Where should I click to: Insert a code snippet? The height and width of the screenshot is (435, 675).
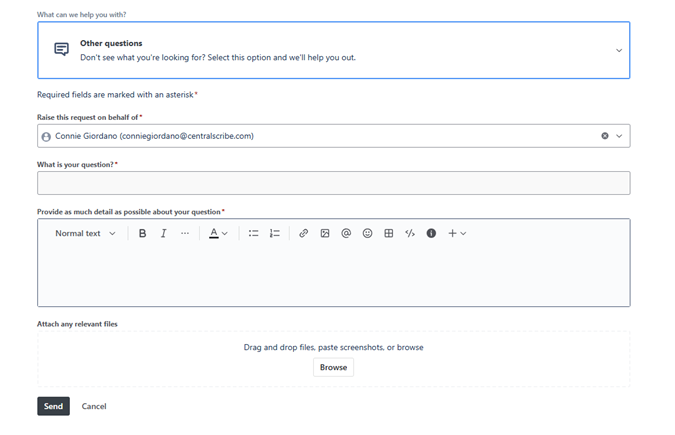tap(410, 233)
